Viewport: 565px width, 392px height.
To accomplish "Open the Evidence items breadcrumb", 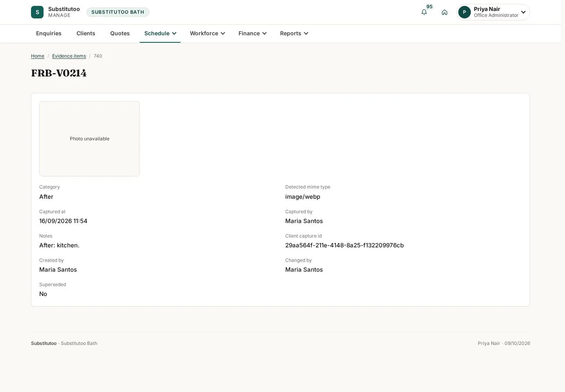I will (69, 56).
